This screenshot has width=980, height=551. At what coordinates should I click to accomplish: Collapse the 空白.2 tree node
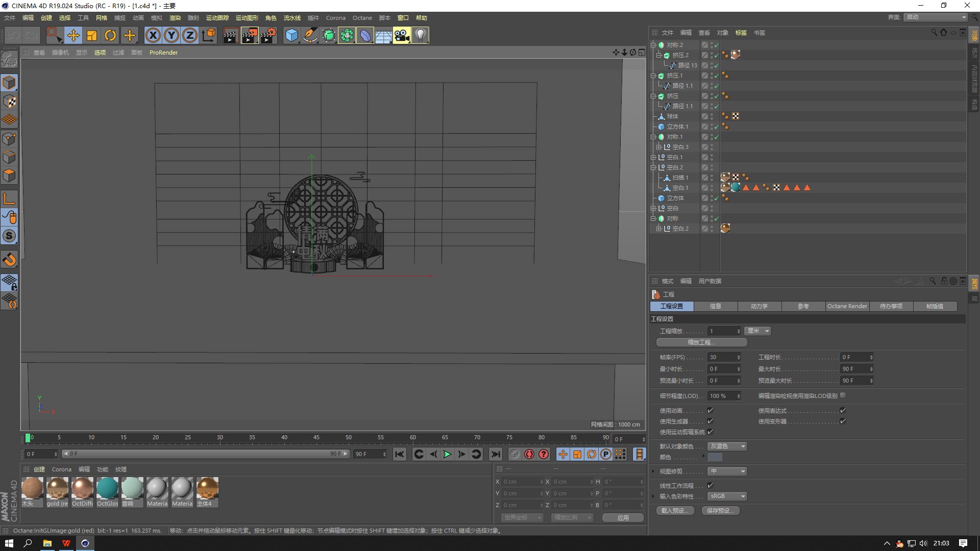coord(653,167)
